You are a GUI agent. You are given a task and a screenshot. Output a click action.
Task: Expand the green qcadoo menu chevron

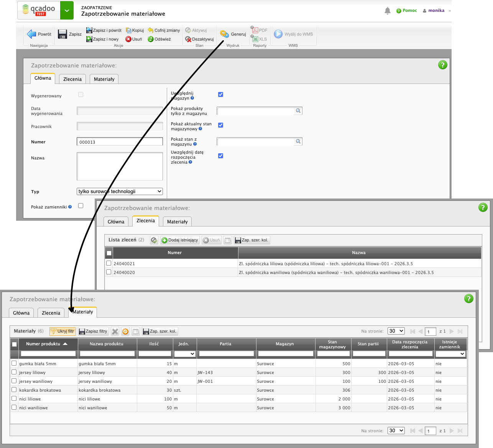pos(67,10)
